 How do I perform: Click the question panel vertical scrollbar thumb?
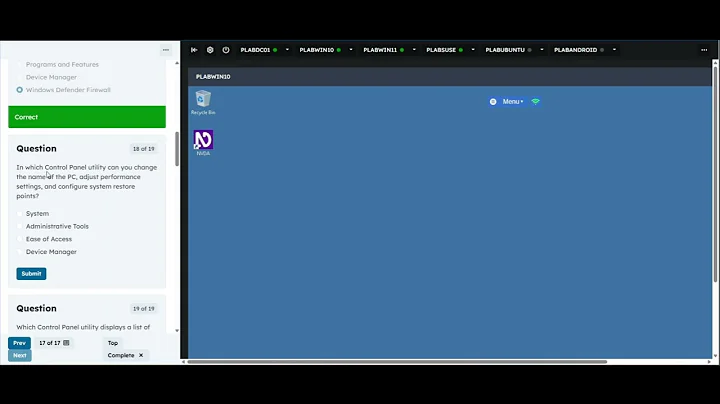[x=177, y=149]
